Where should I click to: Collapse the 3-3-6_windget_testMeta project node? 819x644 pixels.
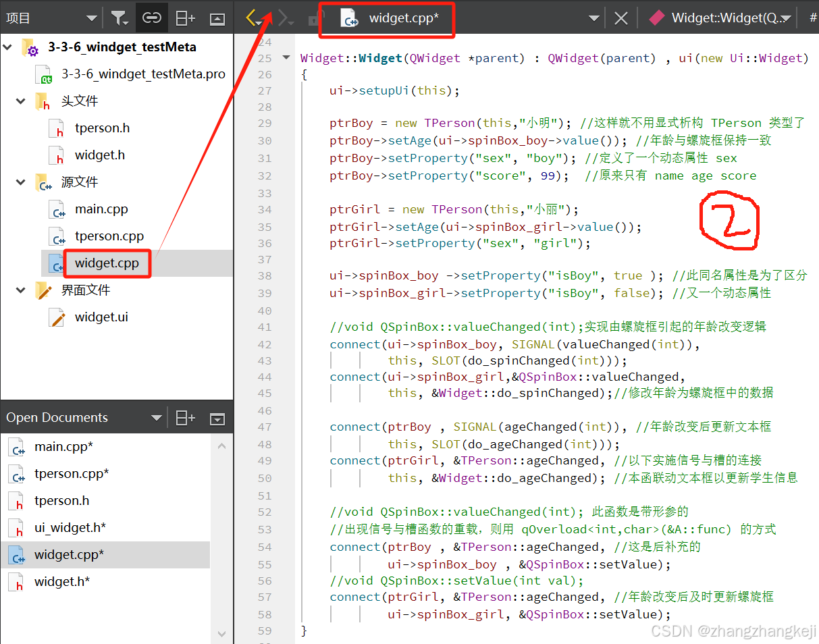click(8, 47)
